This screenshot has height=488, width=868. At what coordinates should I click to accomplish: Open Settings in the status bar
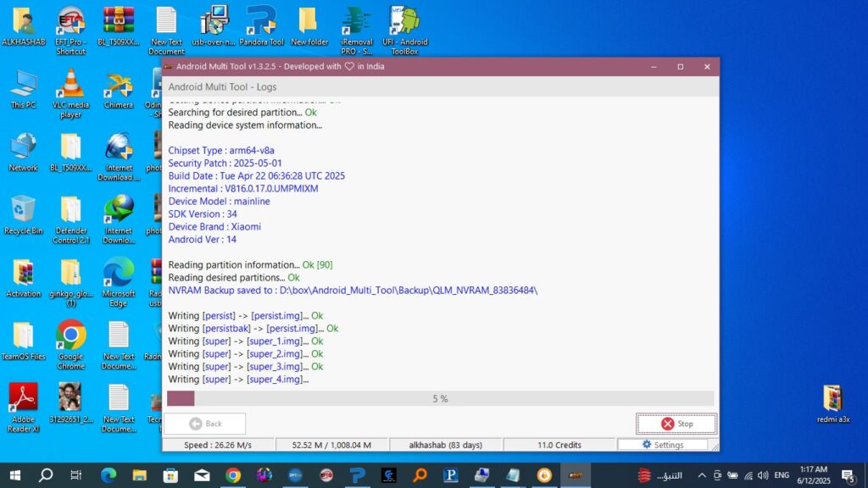(x=662, y=445)
